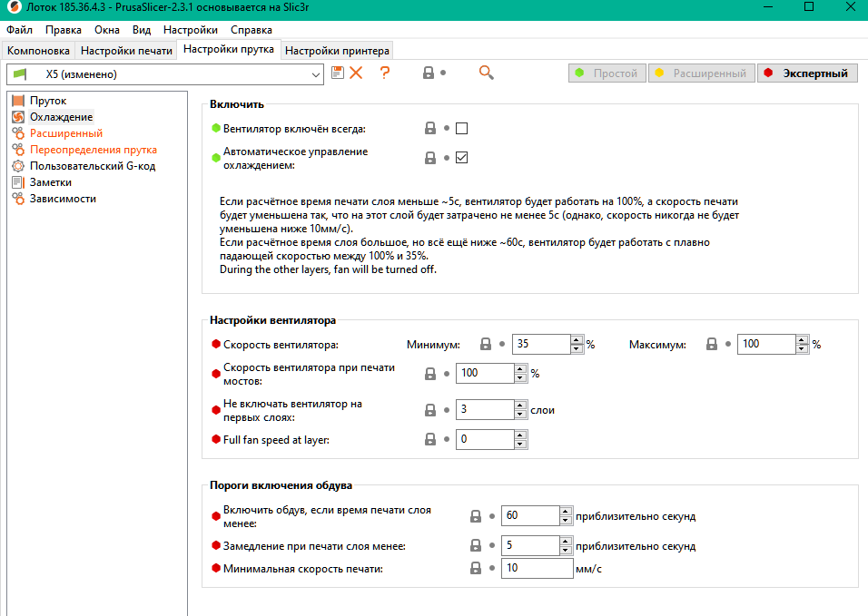Screen dimensions: 868x616
Task: Click the bridges fan speed field
Action: (485, 373)
